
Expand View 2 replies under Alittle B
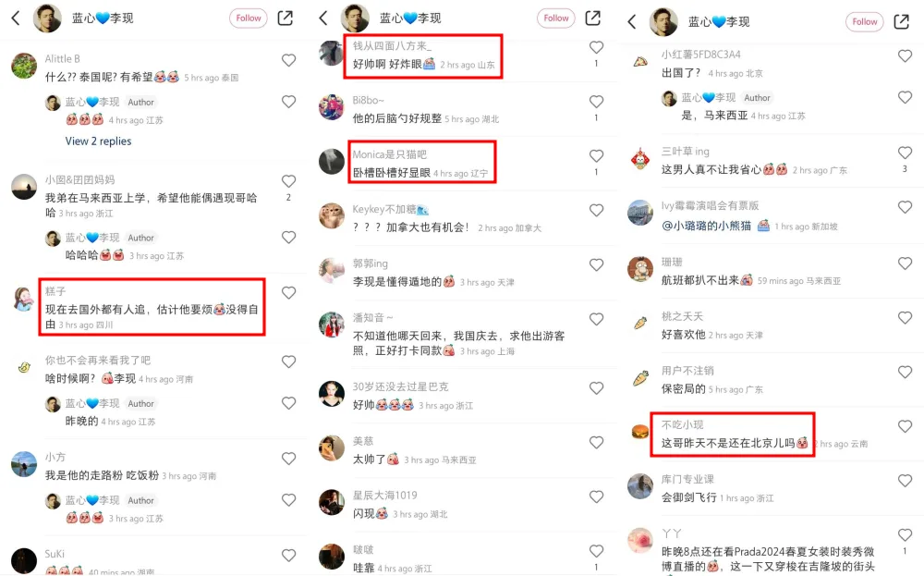99,141
